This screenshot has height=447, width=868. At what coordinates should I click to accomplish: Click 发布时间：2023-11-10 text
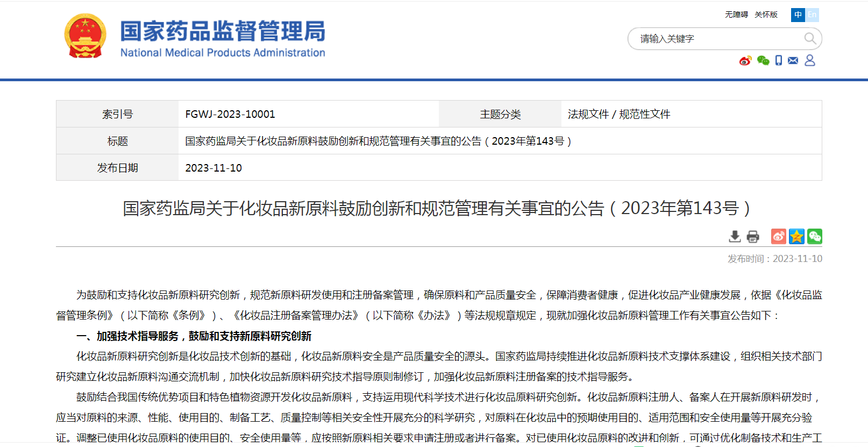coord(775,259)
